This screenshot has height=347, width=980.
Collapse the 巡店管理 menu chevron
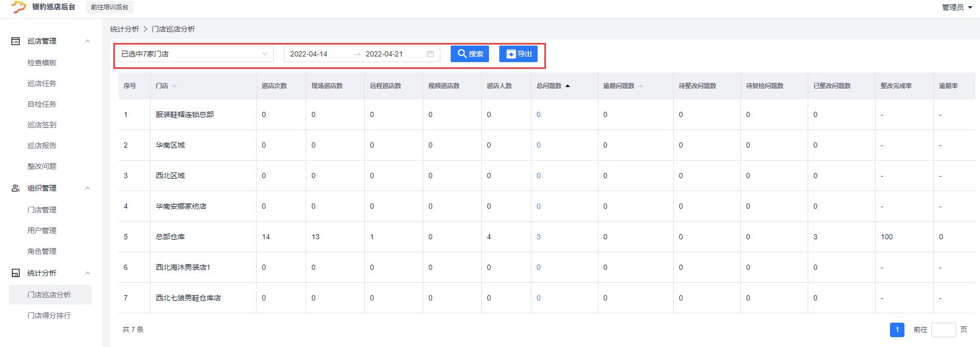[x=87, y=41]
